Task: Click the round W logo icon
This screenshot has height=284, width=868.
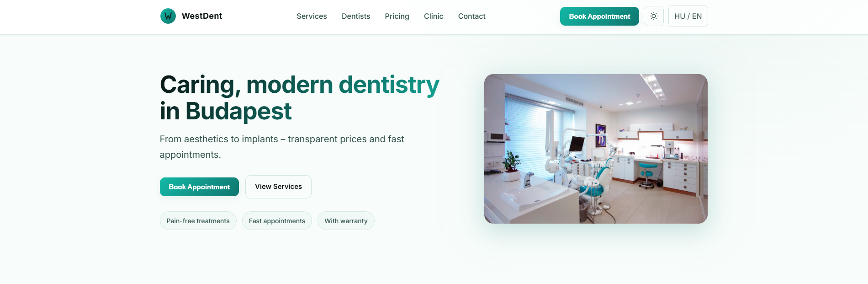Action: 168,16
